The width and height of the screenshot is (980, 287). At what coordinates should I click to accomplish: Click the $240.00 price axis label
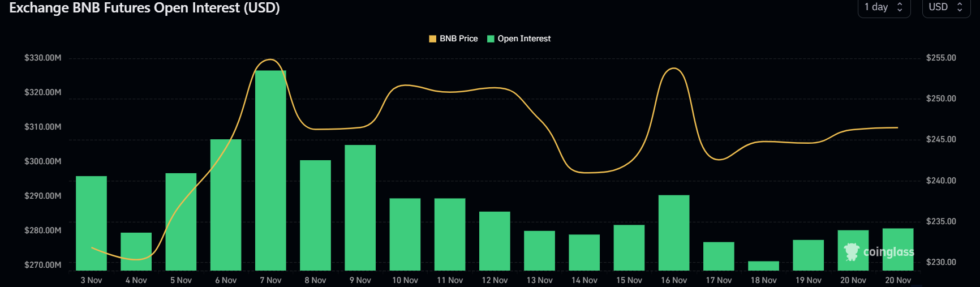[941, 181]
